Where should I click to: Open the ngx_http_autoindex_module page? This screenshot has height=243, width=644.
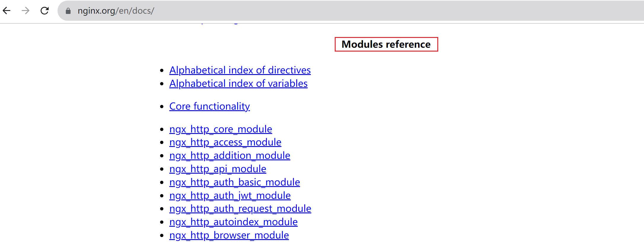click(x=233, y=222)
